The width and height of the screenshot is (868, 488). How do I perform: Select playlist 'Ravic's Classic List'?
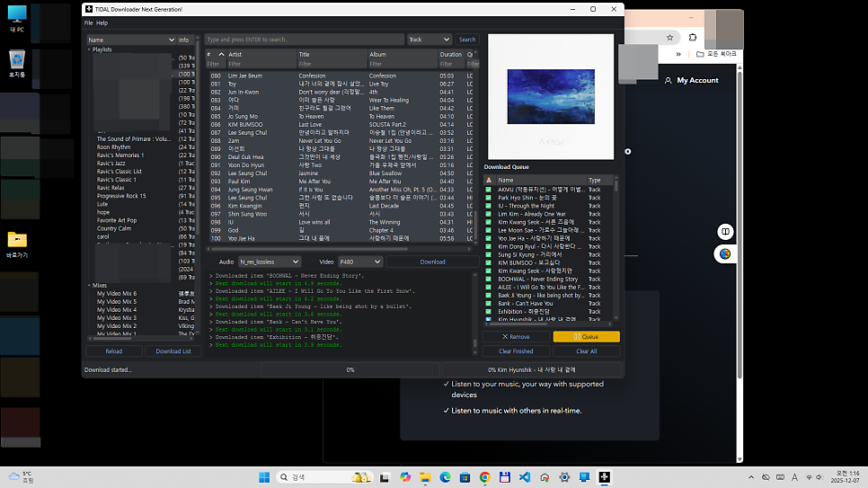tap(120, 172)
